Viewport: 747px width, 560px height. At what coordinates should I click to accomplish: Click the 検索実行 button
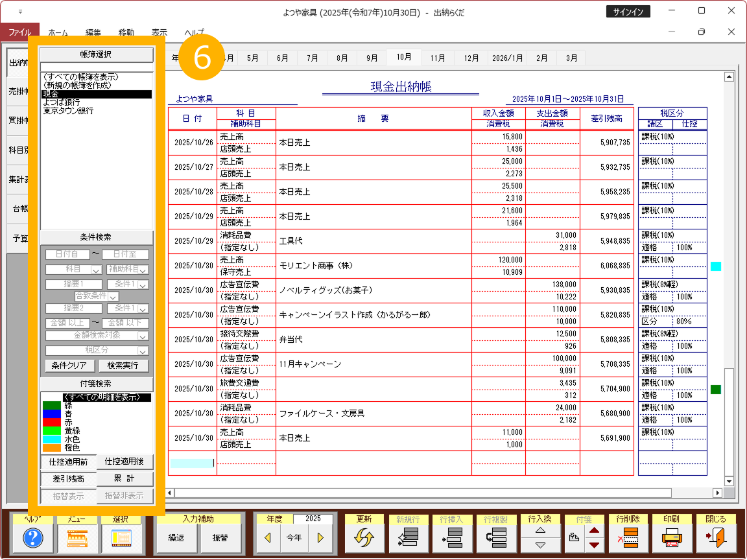coord(123,366)
